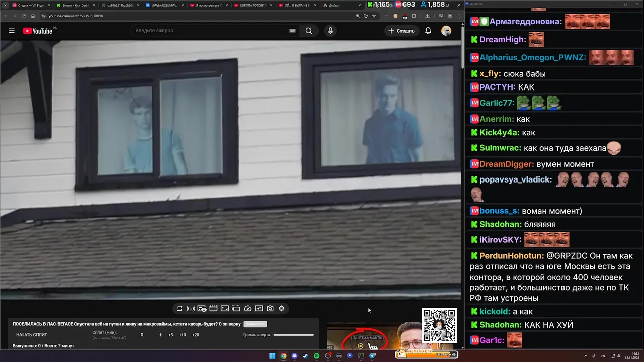Click the Копировать copy button
Screen dimensions: 644x362
tap(255, 324)
